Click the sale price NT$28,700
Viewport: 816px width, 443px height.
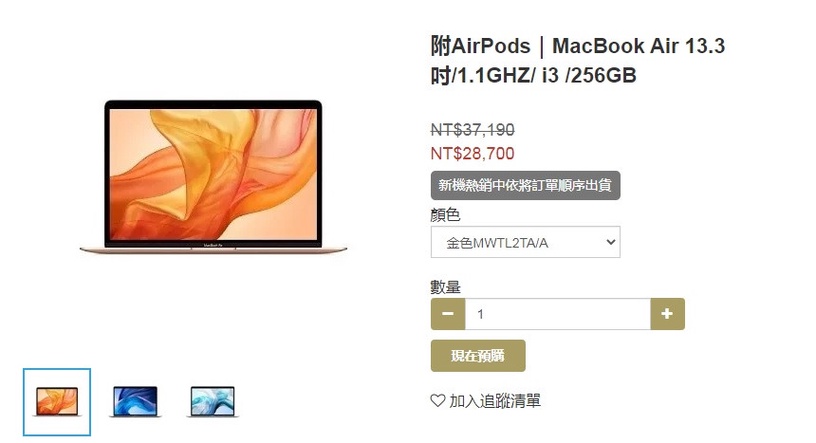click(x=473, y=154)
